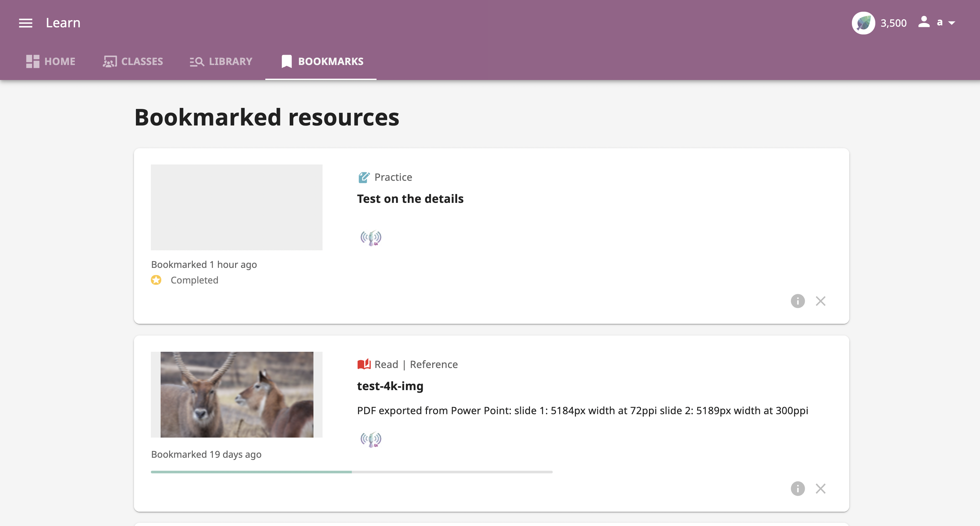Open the Library tab

tap(221, 61)
